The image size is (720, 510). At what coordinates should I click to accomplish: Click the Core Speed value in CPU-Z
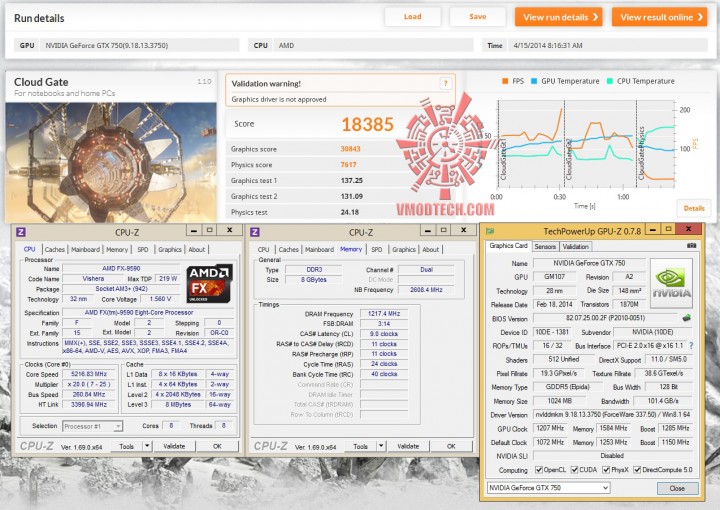[x=89, y=374]
